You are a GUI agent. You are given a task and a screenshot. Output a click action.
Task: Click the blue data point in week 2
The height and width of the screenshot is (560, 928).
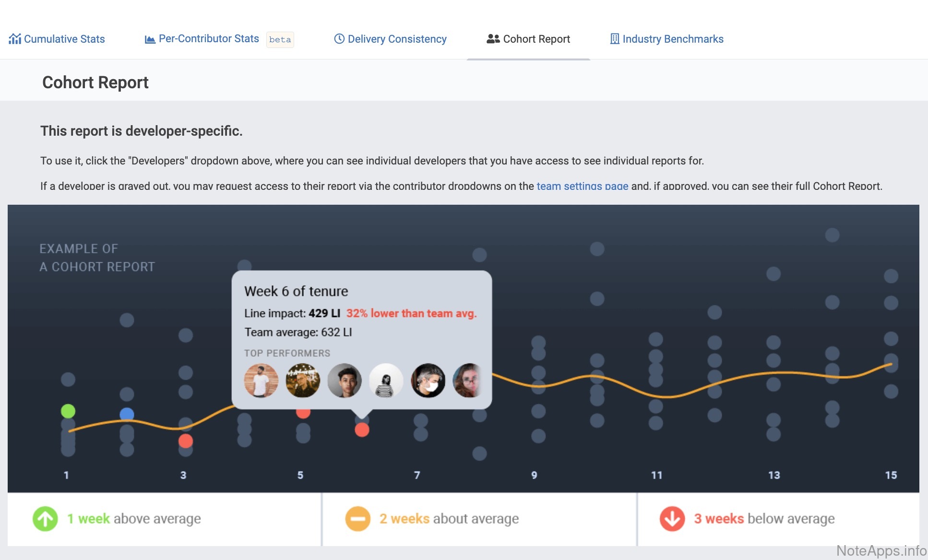(127, 414)
